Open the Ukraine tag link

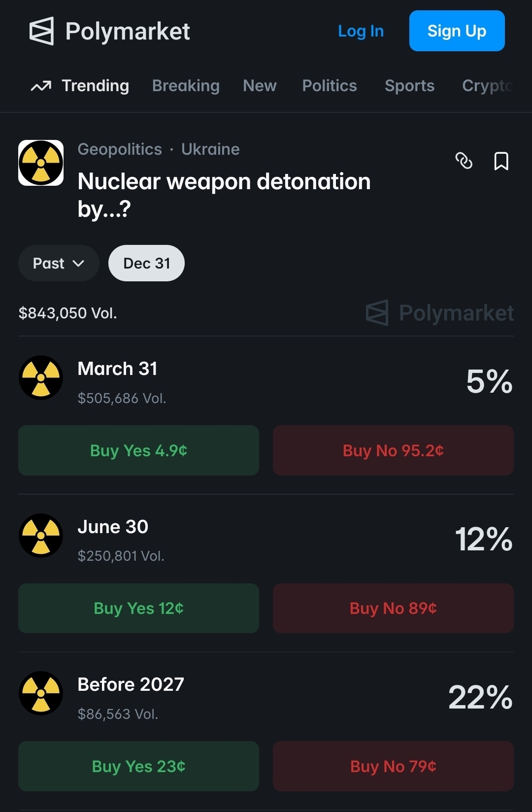(210, 149)
